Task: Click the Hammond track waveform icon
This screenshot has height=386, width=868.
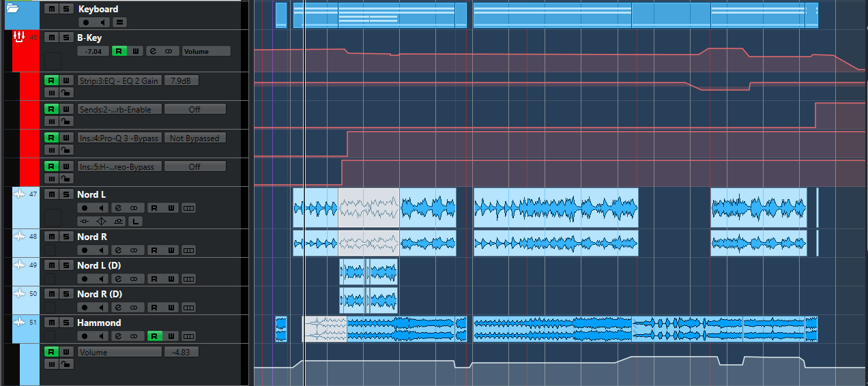Action: 19,323
